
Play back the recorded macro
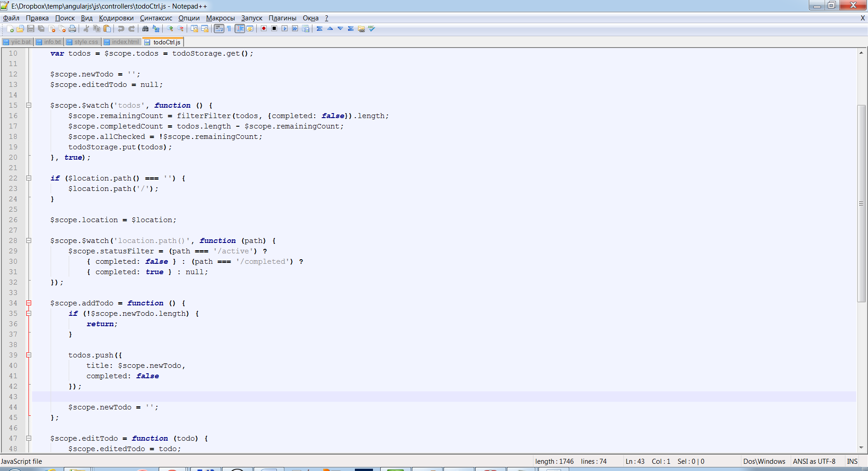pyautogui.click(x=284, y=29)
